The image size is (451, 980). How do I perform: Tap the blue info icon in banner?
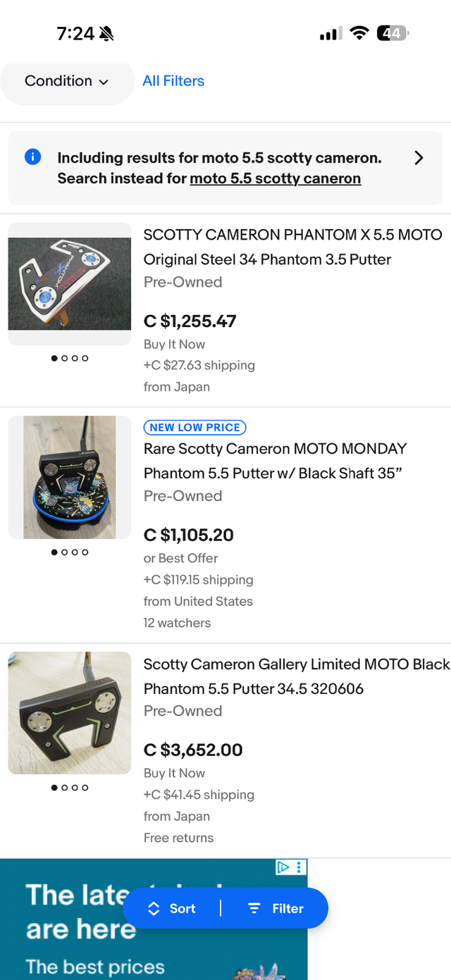32,157
